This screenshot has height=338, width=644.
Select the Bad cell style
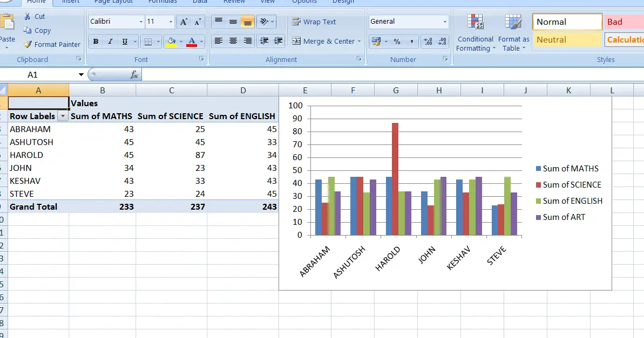[x=624, y=22]
